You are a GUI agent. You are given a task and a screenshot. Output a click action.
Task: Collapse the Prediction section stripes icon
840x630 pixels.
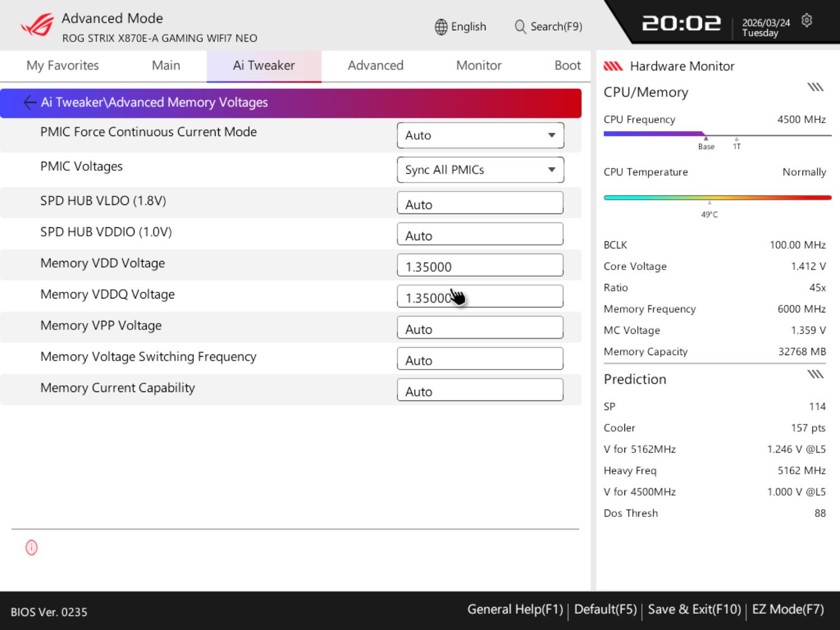click(815, 375)
